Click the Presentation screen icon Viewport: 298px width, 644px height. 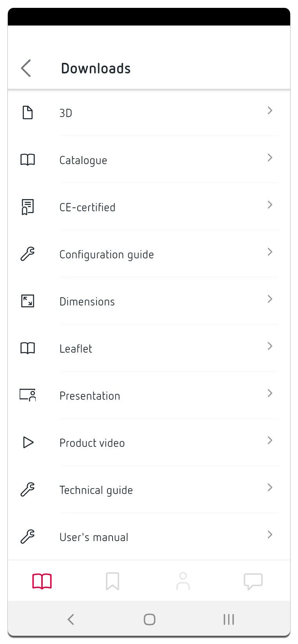[x=27, y=395]
